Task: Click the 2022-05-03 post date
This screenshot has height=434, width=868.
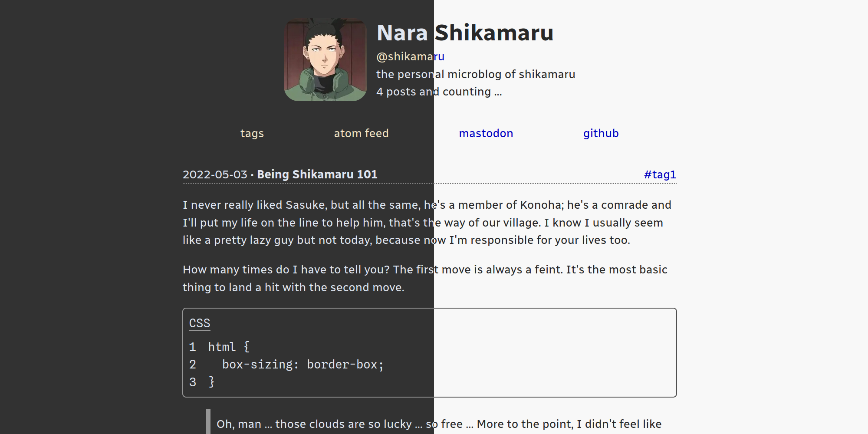Action: pyautogui.click(x=215, y=174)
